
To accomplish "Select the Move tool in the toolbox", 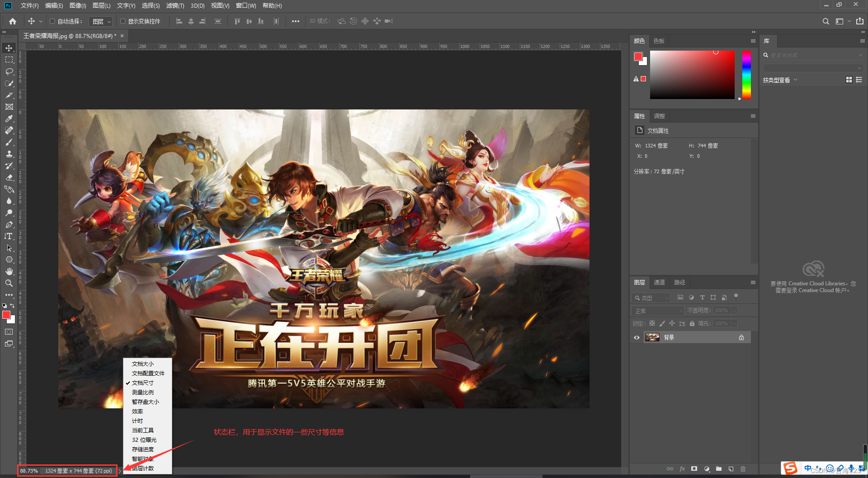I will pos(9,48).
